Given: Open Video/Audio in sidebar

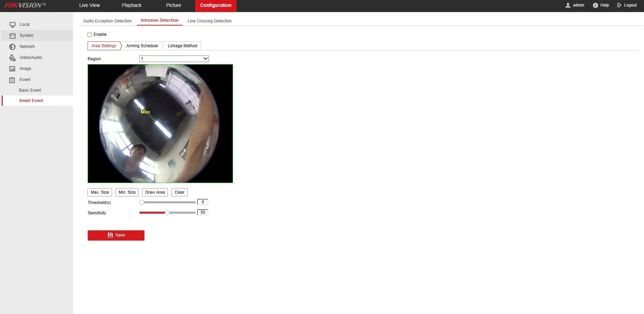Looking at the screenshot, I should point(37,58).
